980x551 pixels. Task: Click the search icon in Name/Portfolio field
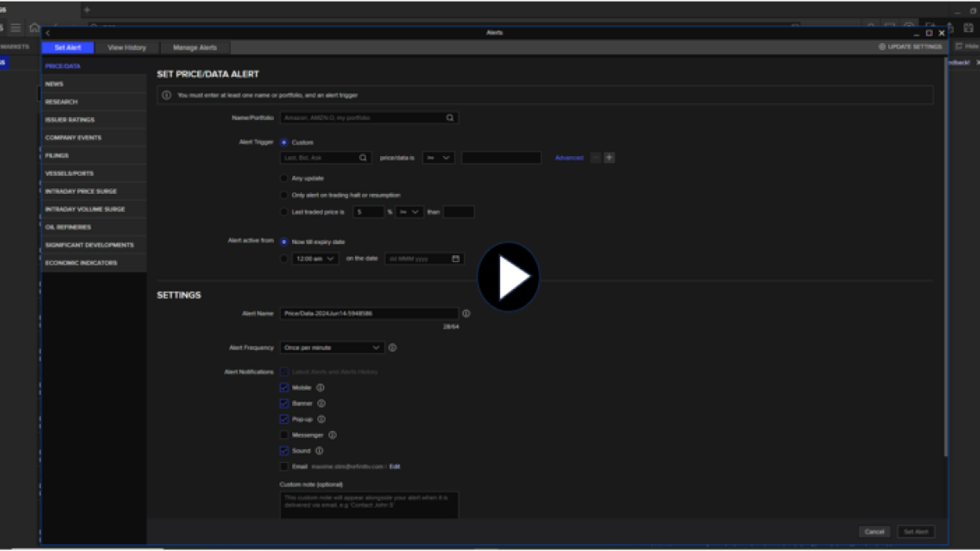point(450,118)
